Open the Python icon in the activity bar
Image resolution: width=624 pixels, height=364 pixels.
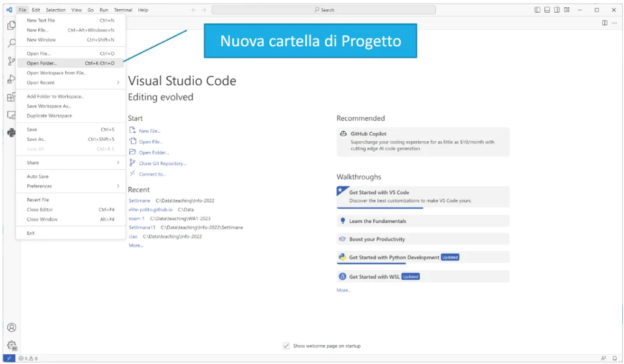coord(12,133)
